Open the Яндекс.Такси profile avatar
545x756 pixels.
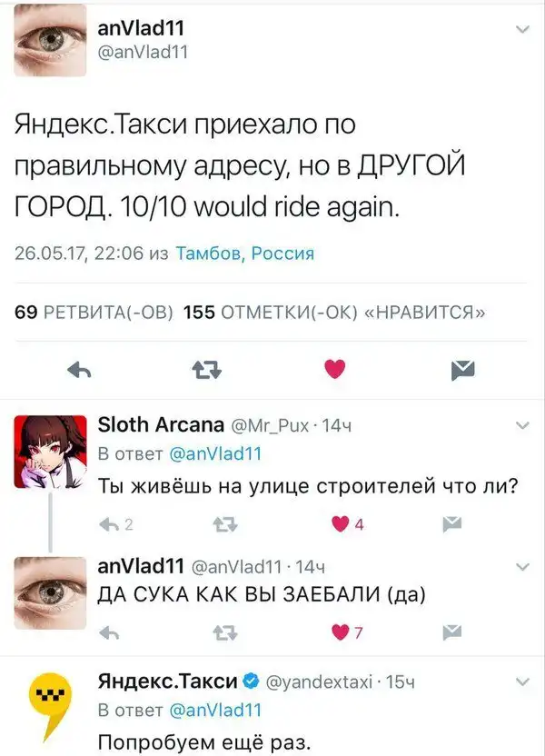click(x=50, y=706)
